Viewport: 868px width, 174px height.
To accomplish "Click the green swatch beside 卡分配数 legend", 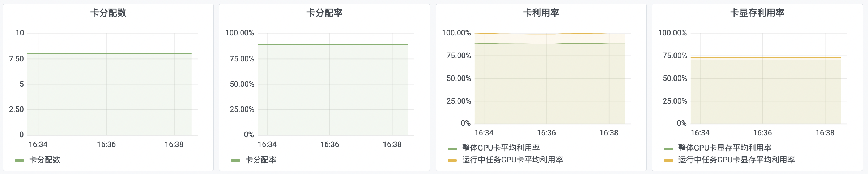I will (x=19, y=160).
